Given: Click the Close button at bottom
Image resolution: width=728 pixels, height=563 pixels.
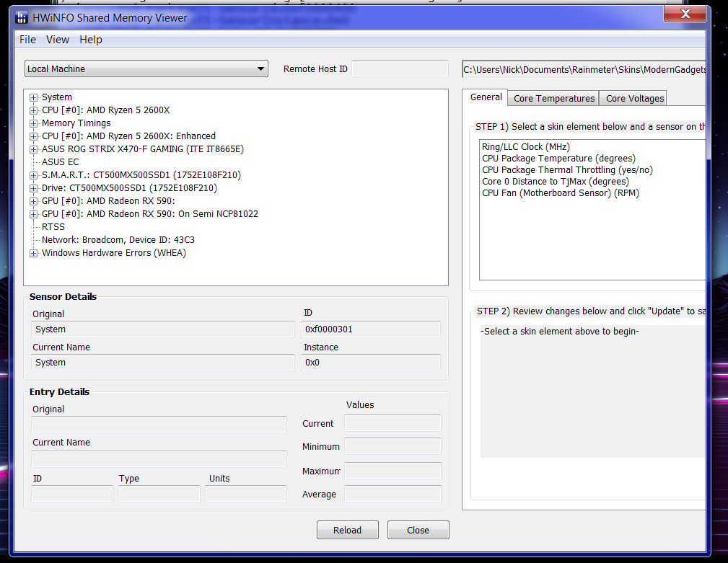Looking at the screenshot, I should click(418, 530).
